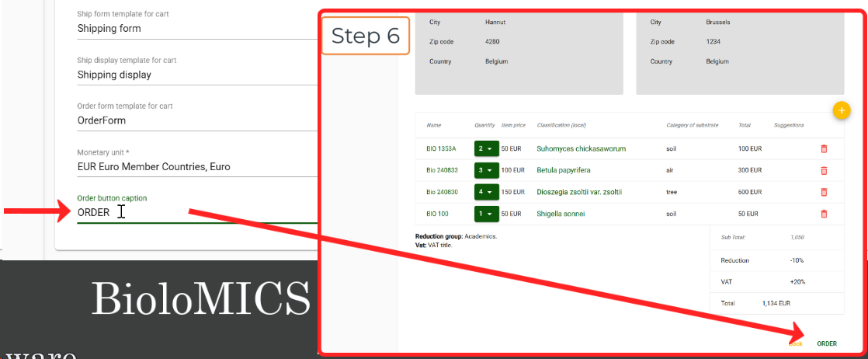
Task: Open Suhomyces chickasaworum classification link
Action: tap(581, 148)
